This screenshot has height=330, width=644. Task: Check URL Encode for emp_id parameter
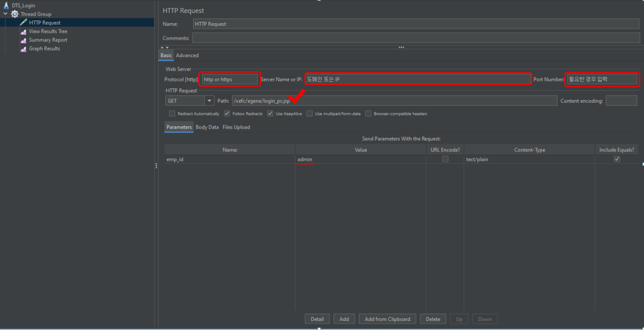click(445, 159)
